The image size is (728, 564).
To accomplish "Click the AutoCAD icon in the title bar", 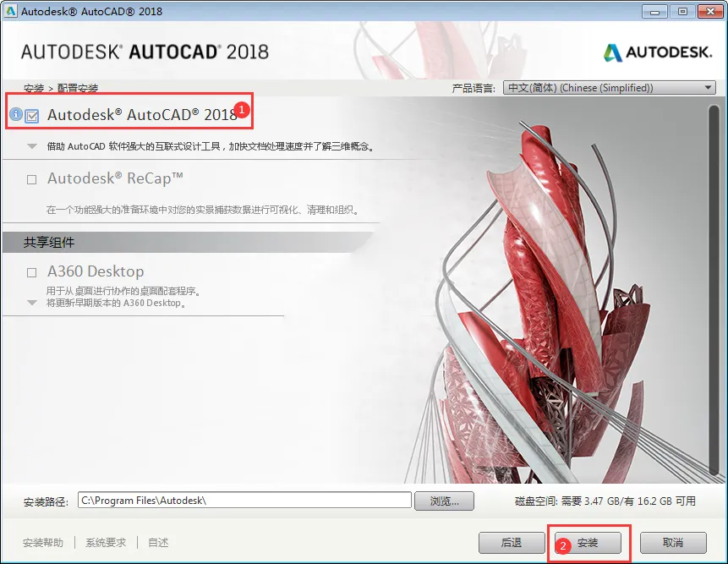I will [x=10, y=11].
